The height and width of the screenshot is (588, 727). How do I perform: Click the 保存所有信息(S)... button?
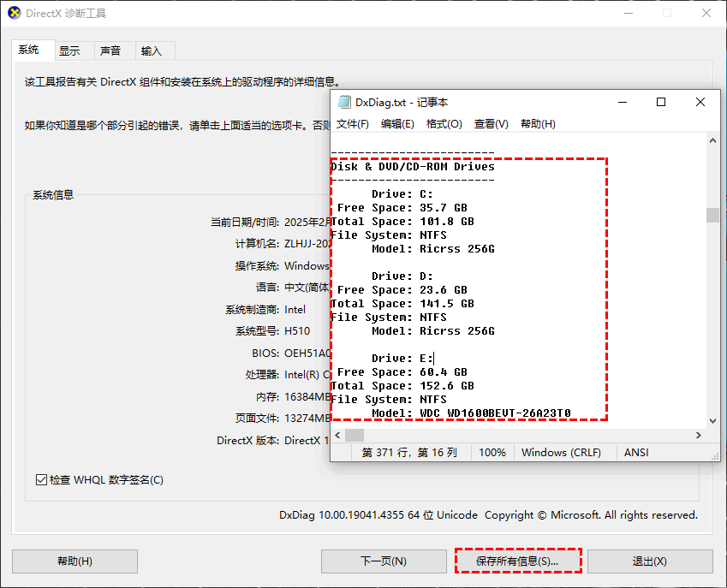tap(518, 561)
